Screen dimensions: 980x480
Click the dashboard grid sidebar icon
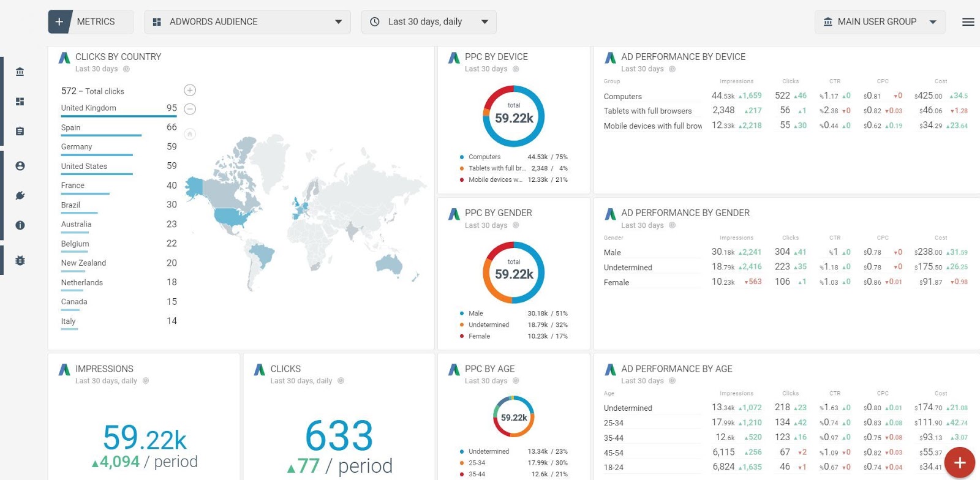pos(20,102)
